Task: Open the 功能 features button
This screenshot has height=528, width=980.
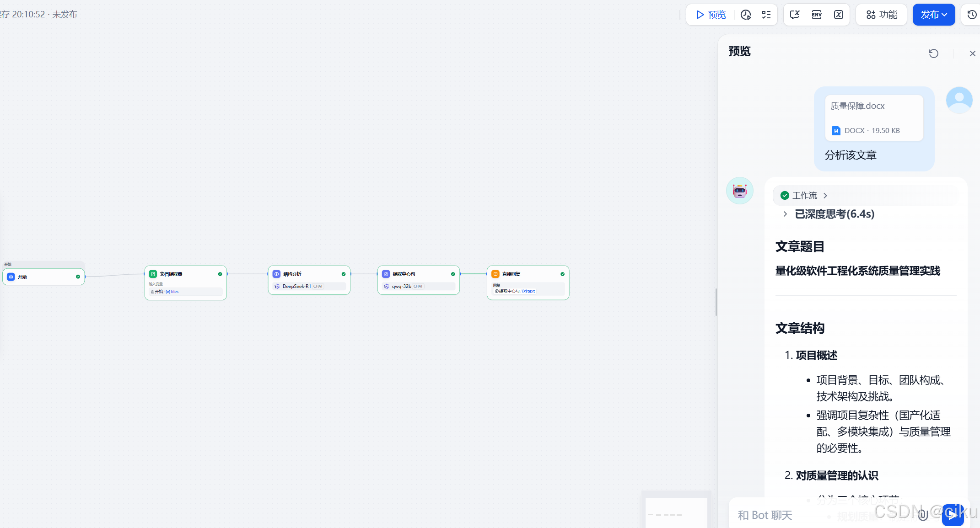Action: (x=882, y=15)
